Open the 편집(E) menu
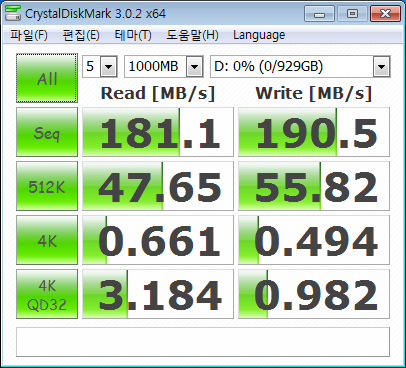Screen dimensions: 406x368 [x=81, y=35]
